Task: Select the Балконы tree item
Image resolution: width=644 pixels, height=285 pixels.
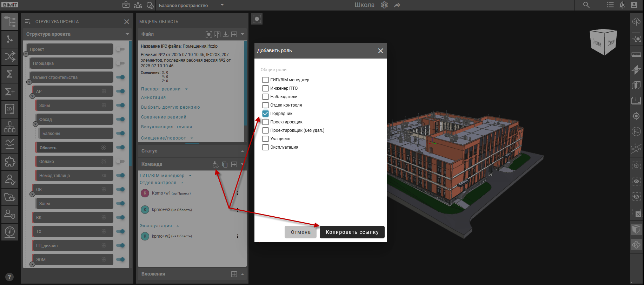Action: 74,134
